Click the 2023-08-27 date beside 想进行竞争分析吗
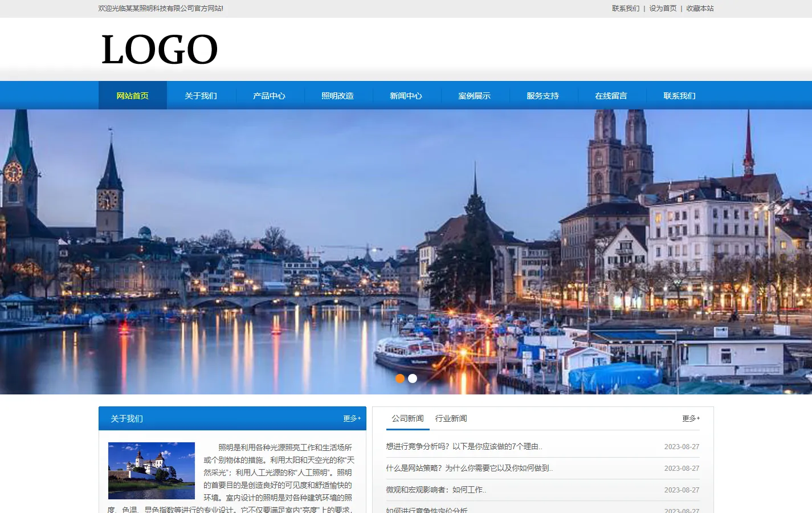812x513 pixels. coord(682,447)
